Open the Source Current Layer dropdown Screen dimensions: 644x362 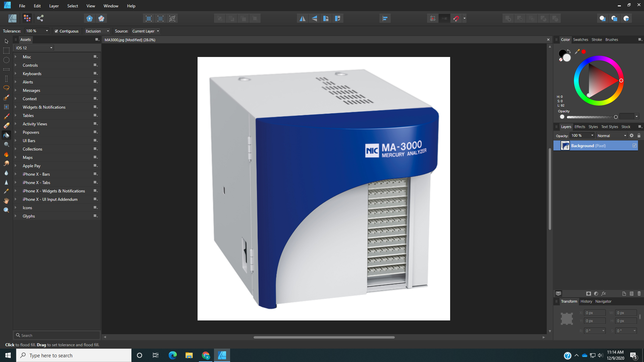point(146,31)
